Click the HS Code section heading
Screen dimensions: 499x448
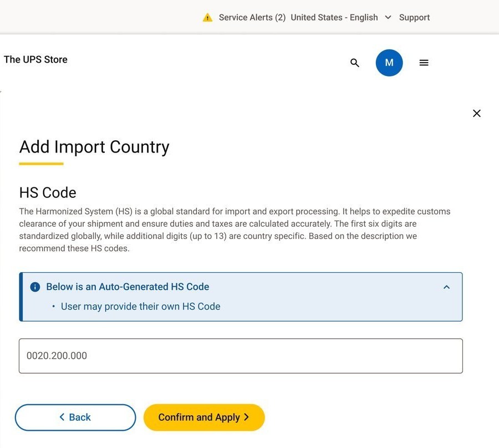pos(48,193)
